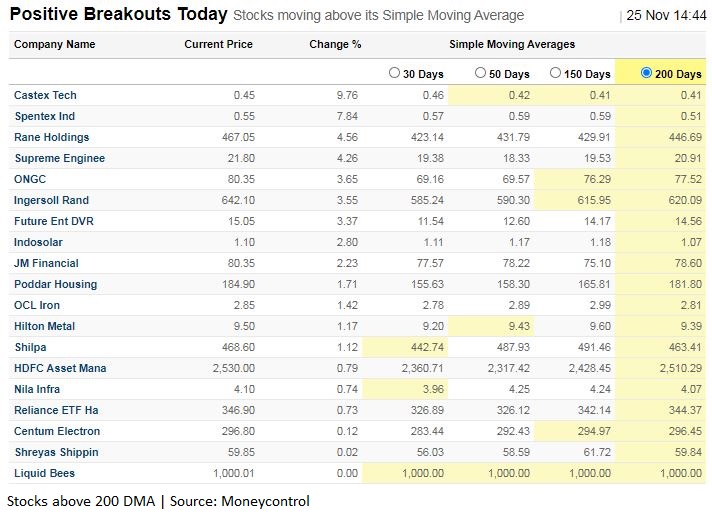Image resolution: width=712 pixels, height=516 pixels.
Task: Click the Future Ent DVR link
Action: 54,221
